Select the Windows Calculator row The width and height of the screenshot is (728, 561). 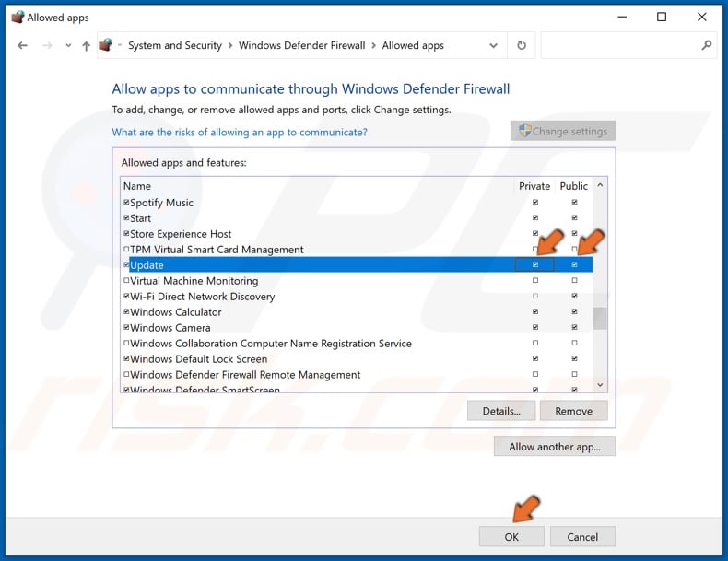click(357, 312)
